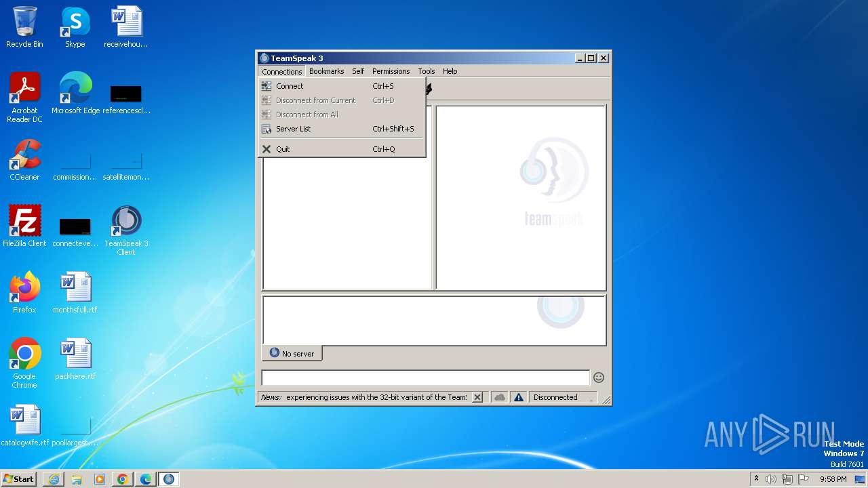Select the packhere.rtf document icon
Screen dimensions: 868x488
pyautogui.click(x=75, y=359)
